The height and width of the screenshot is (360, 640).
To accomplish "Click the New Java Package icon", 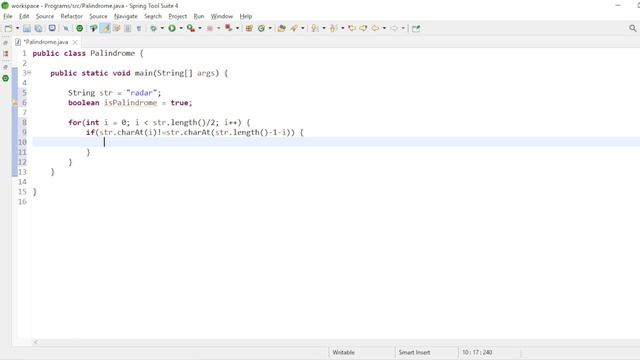I will click(249, 28).
